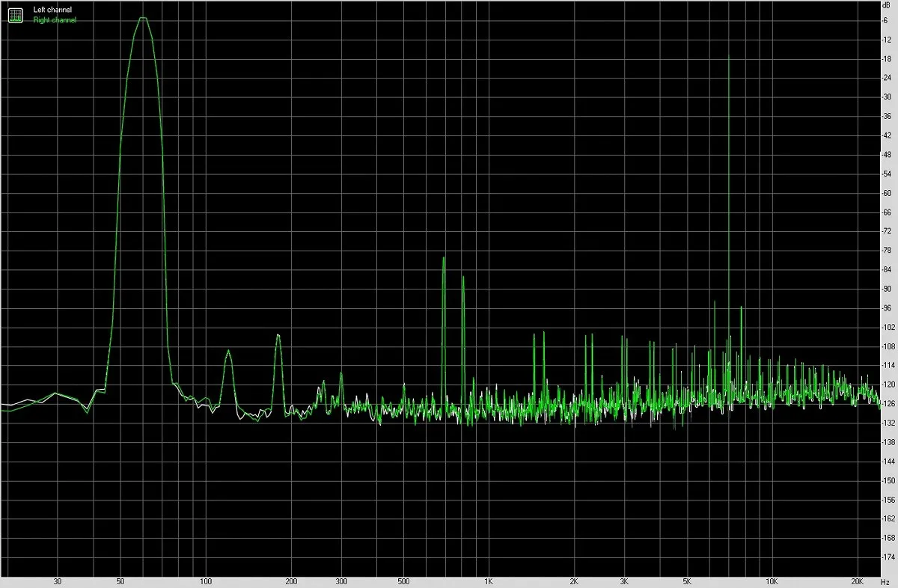Click the "100" frequency axis label

(206, 581)
